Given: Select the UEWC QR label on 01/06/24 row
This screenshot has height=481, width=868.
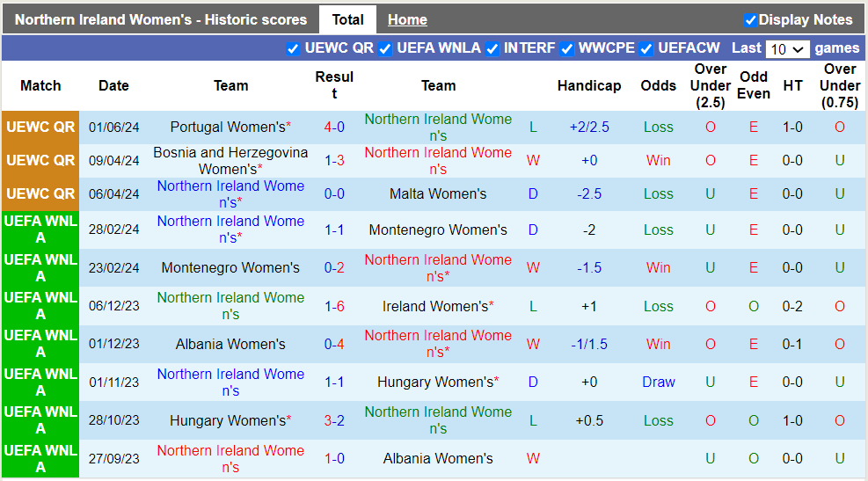Looking at the screenshot, I should pos(40,128).
